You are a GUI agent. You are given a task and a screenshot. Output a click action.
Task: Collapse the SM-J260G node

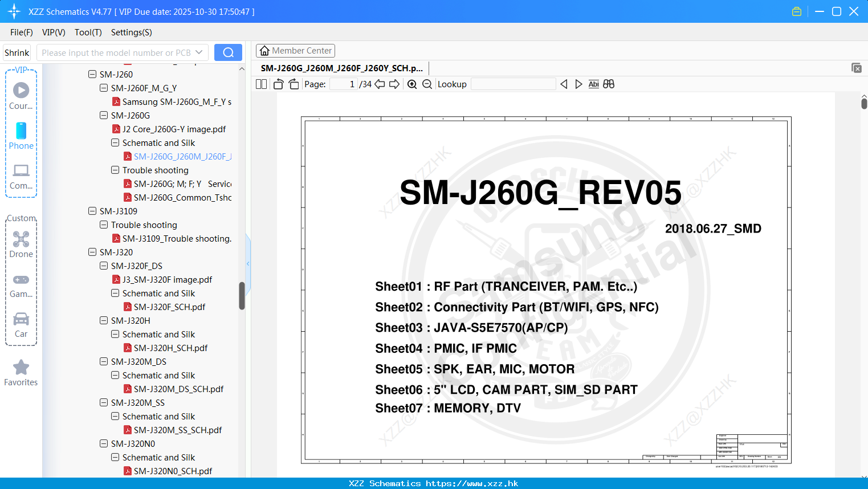(x=104, y=115)
